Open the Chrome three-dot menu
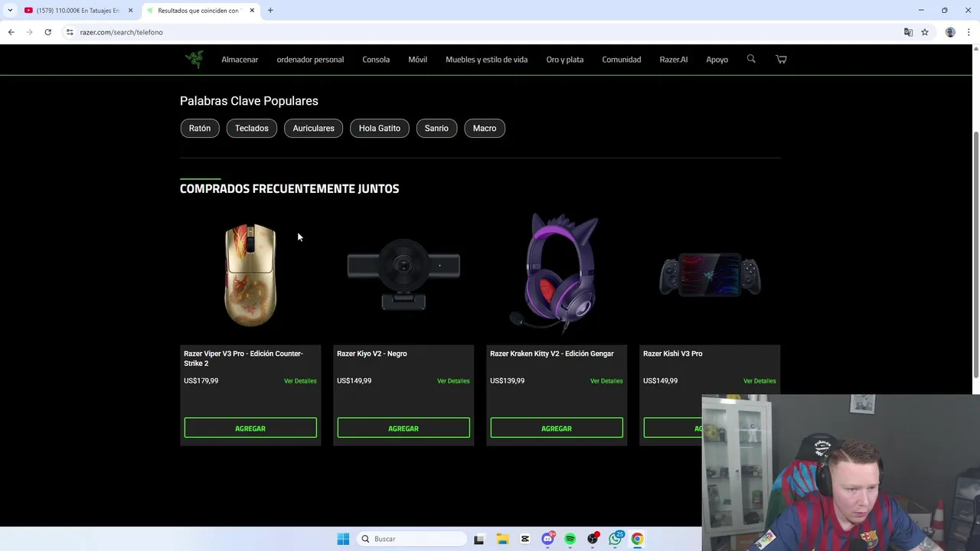This screenshot has height=551, width=980. coord(969,32)
